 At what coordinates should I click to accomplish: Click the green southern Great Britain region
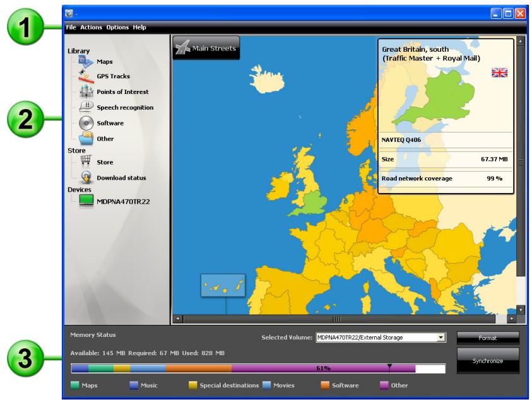tap(312, 204)
